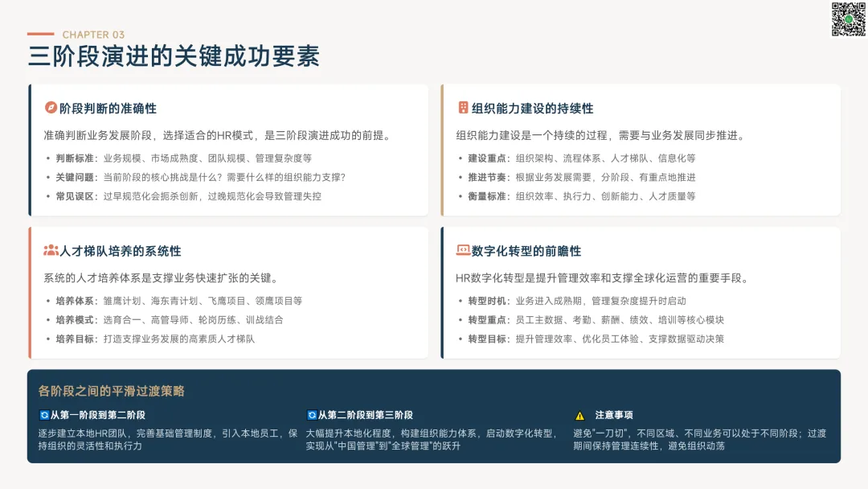
Task: Select the heading 人才梯队培养的系统性
Action: pos(120,252)
